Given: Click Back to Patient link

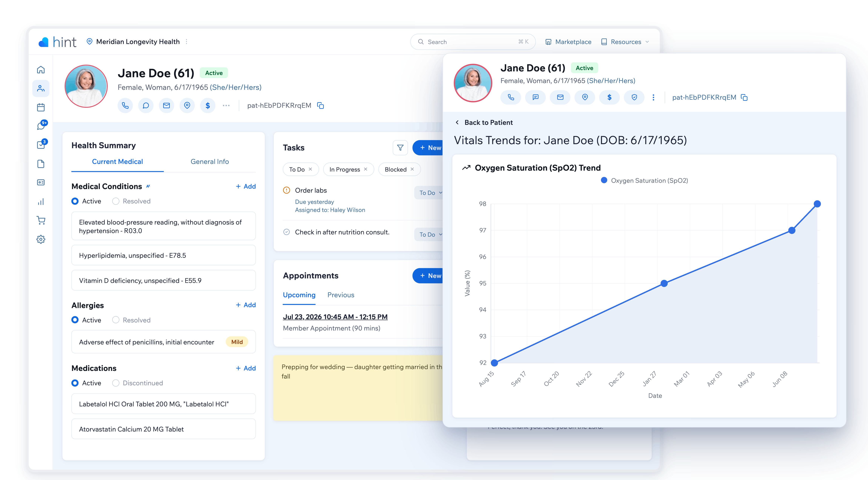Looking at the screenshot, I should (x=484, y=122).
